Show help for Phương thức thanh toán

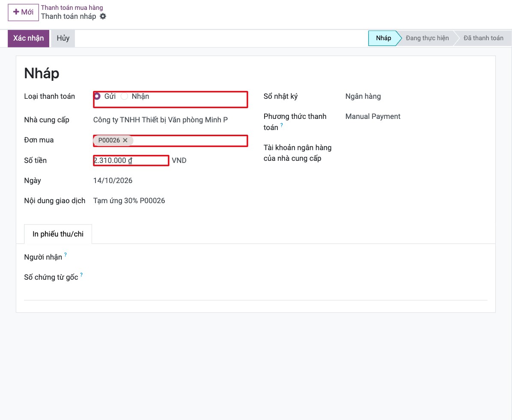(x=281, y=125)
